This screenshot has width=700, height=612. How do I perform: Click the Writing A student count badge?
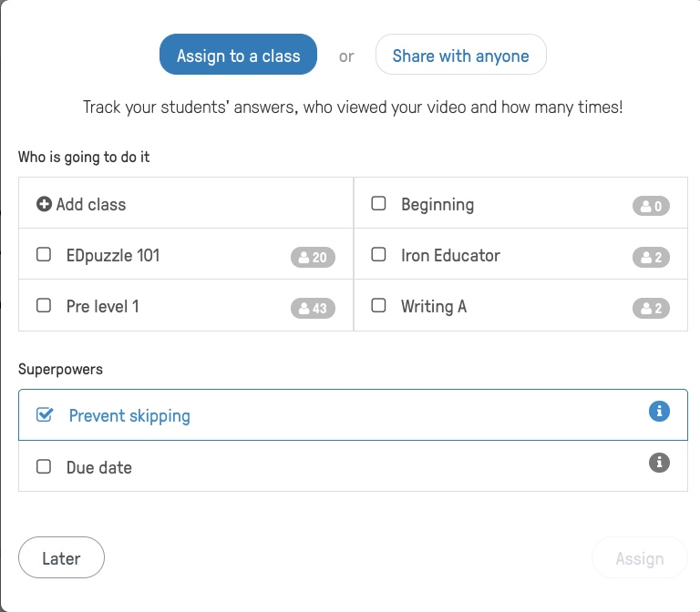[x=651, y=309]
